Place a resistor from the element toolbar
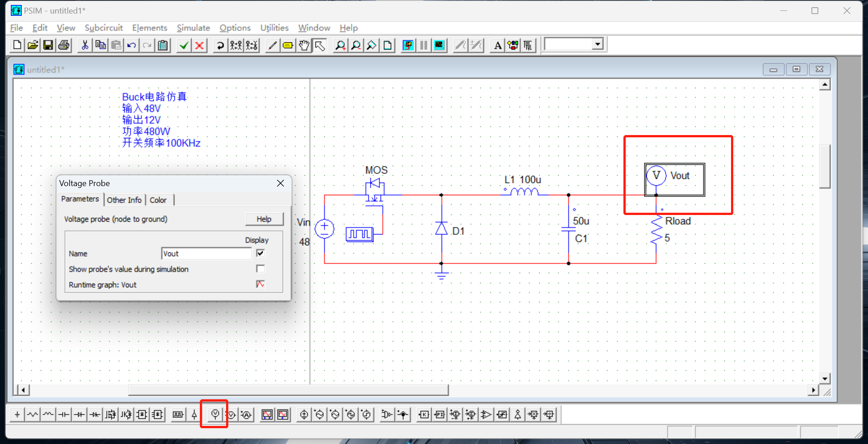 click(x=33, y=414)
